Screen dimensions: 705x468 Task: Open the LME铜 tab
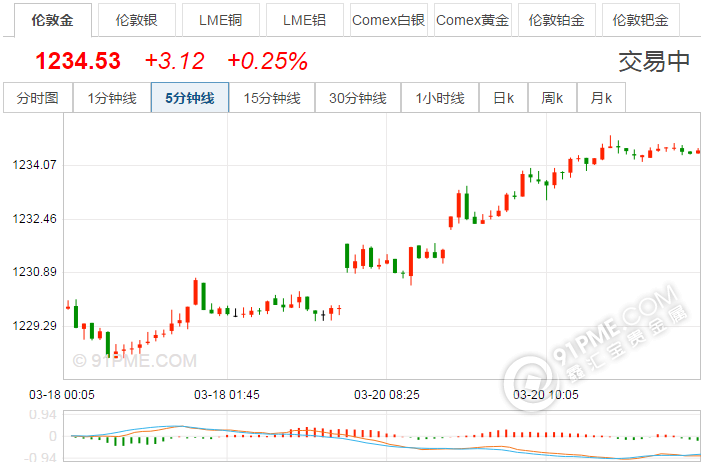click(221, 20)
